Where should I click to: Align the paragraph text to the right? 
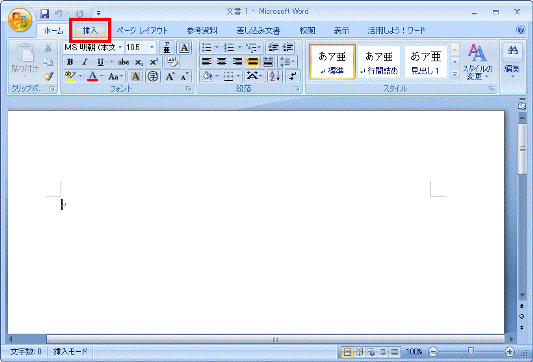(237, 62)
